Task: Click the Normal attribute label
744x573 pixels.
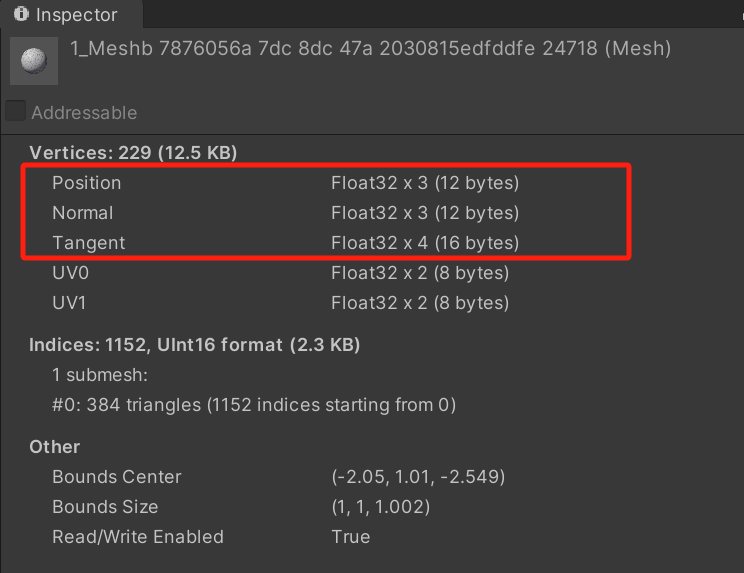Action: [83, 213]
